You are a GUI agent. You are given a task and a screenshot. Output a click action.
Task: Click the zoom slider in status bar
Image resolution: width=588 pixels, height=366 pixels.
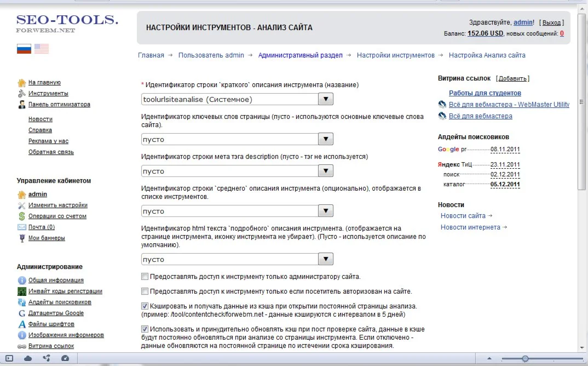525,358
